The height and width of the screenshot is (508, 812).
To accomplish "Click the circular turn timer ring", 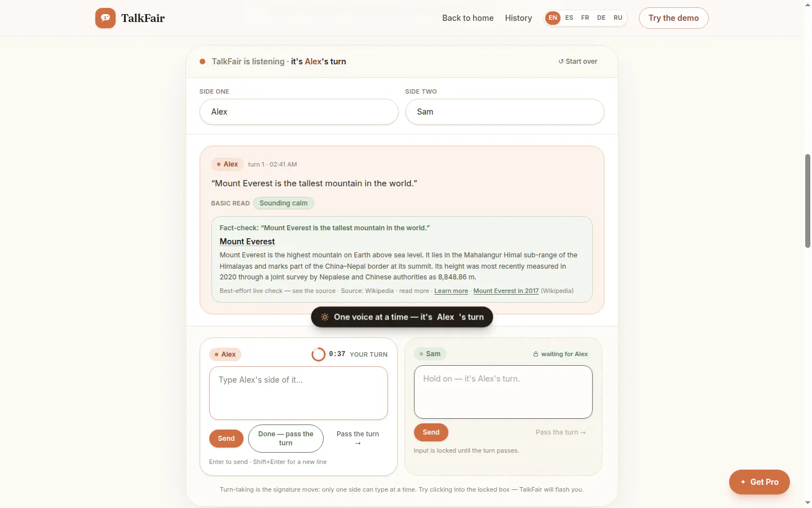I will (x=319, y=354).
